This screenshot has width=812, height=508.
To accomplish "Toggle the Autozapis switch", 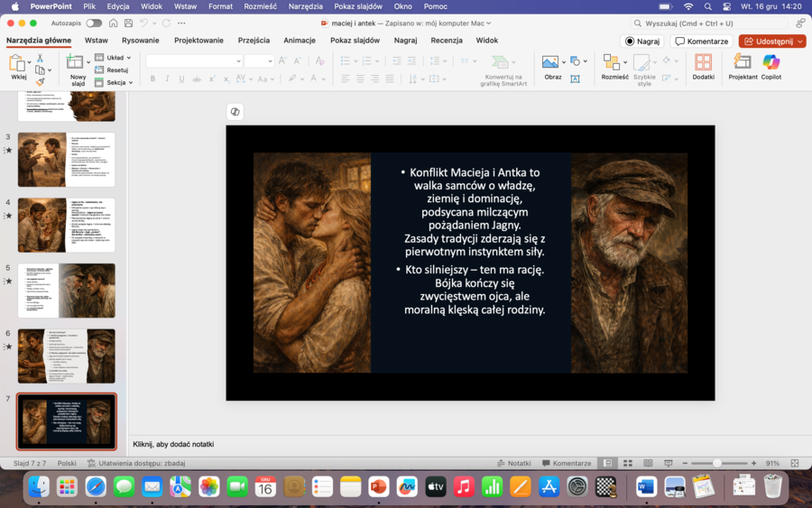I will [x=94, y=23].
